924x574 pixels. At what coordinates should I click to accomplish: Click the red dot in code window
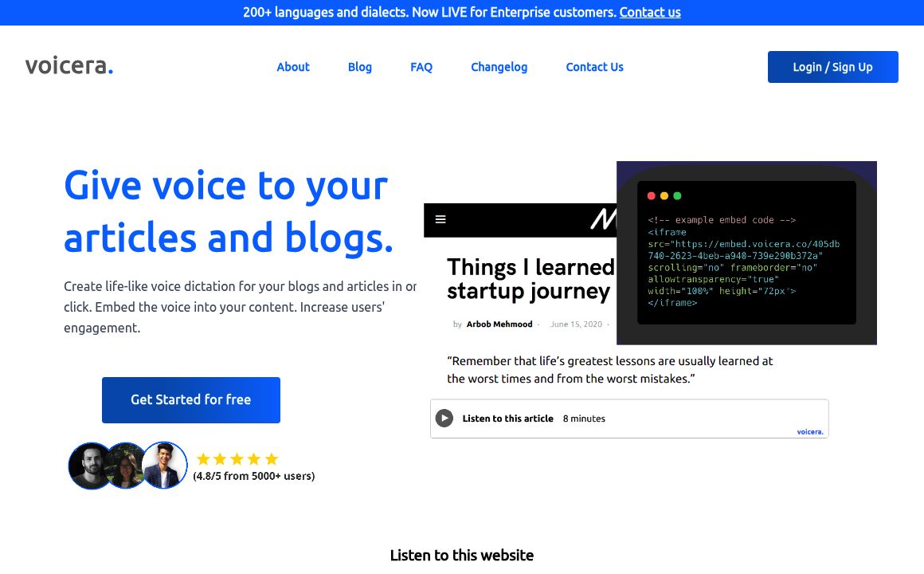click(652, 196)
